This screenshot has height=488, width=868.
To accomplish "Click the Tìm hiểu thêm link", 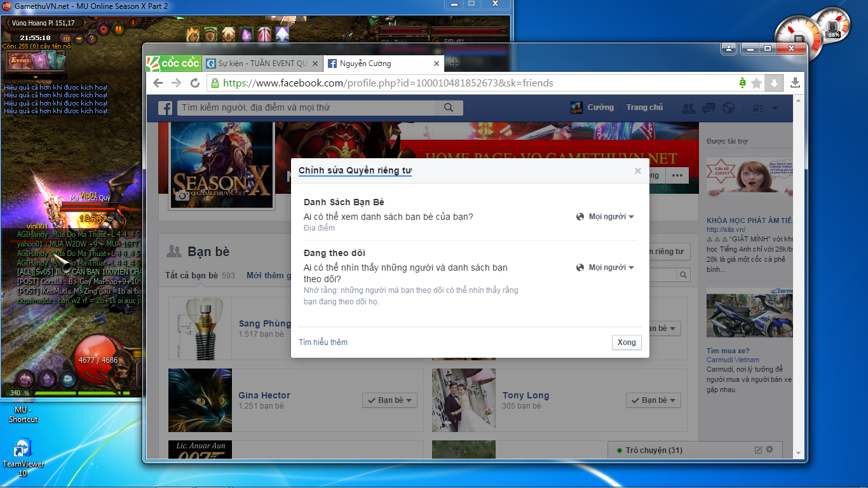I will [323, 342].
